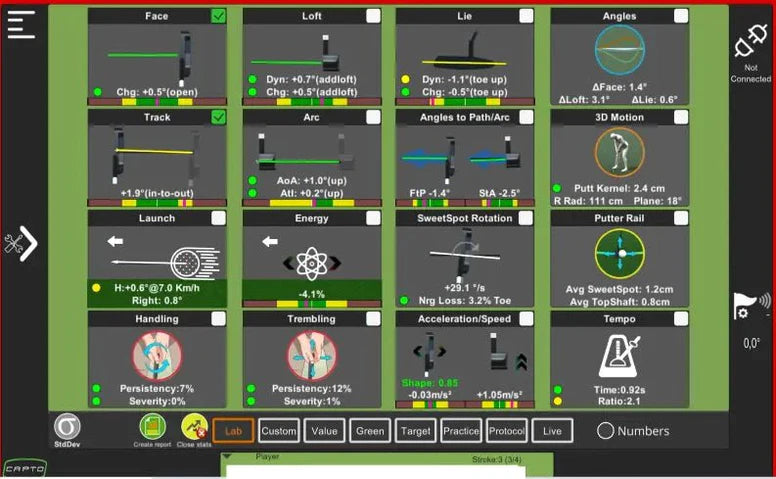Image resolution: width=776 pixels, height=479 pixels.
Task: Expand the Player panel triangle
Action: tap(227, 456)
